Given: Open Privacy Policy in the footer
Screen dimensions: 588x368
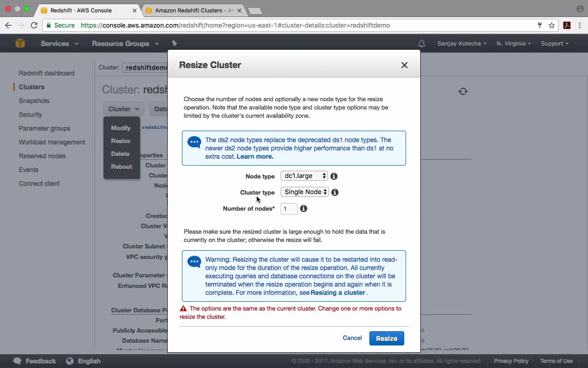Looking at the screenshot, I should pos(511,361).
